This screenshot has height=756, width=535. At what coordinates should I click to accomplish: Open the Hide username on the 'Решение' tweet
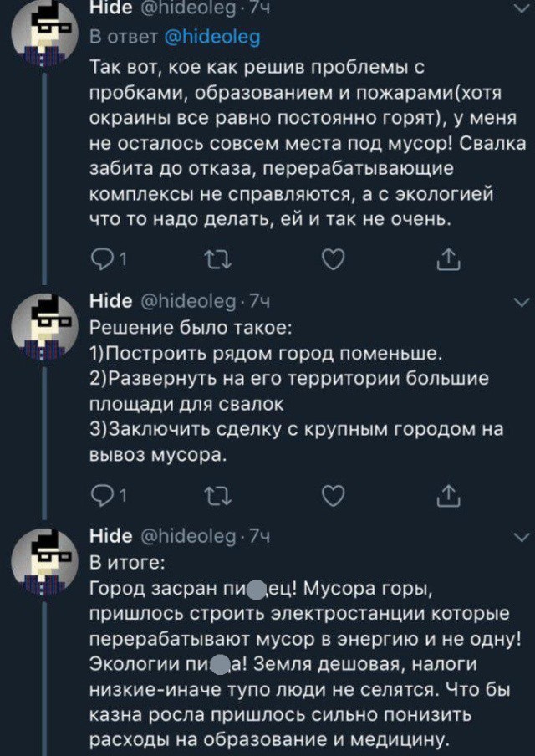(x=110, y=302)
